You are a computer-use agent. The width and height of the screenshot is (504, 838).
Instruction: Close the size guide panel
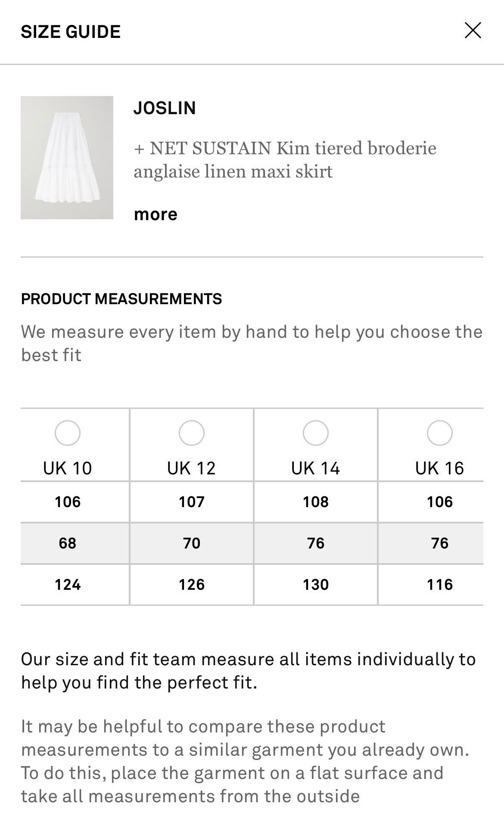point(473,31)
